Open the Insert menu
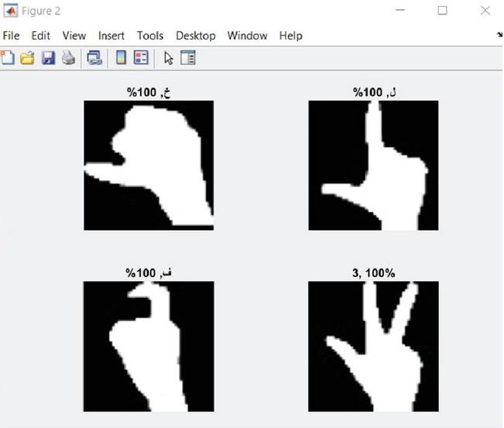This screenshot has width=504, height=428. tap(111, 36)
